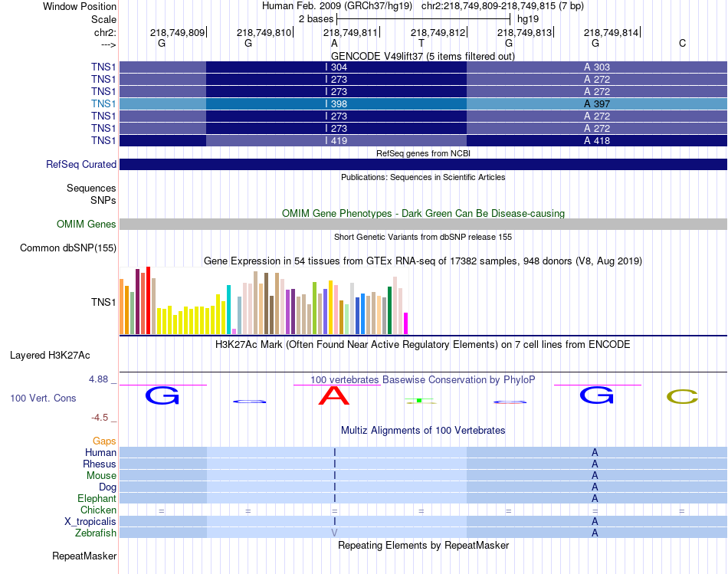Click the RefSeq Curated track label
728x574 pixels.
coord(81,165)
